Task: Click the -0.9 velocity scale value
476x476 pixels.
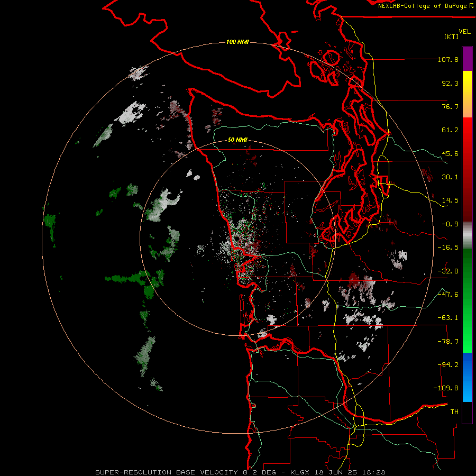Action: (x=450, y=224)
